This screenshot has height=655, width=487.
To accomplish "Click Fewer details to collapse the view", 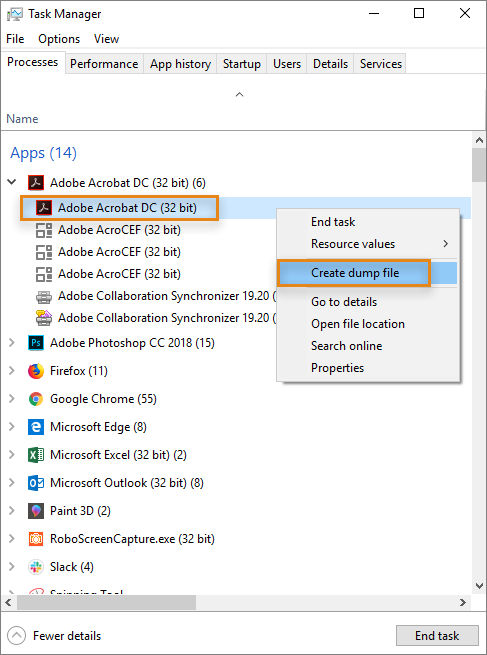I will pos(55,636).
